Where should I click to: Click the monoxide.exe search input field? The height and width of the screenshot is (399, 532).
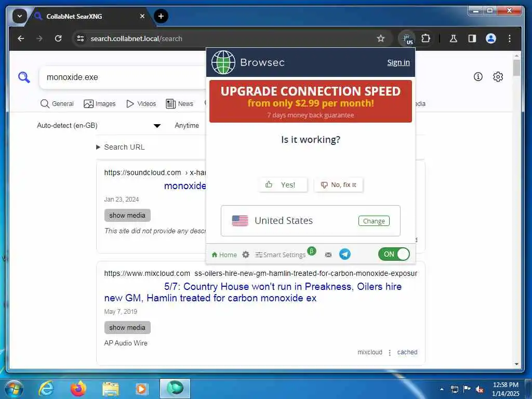point(122,77)
